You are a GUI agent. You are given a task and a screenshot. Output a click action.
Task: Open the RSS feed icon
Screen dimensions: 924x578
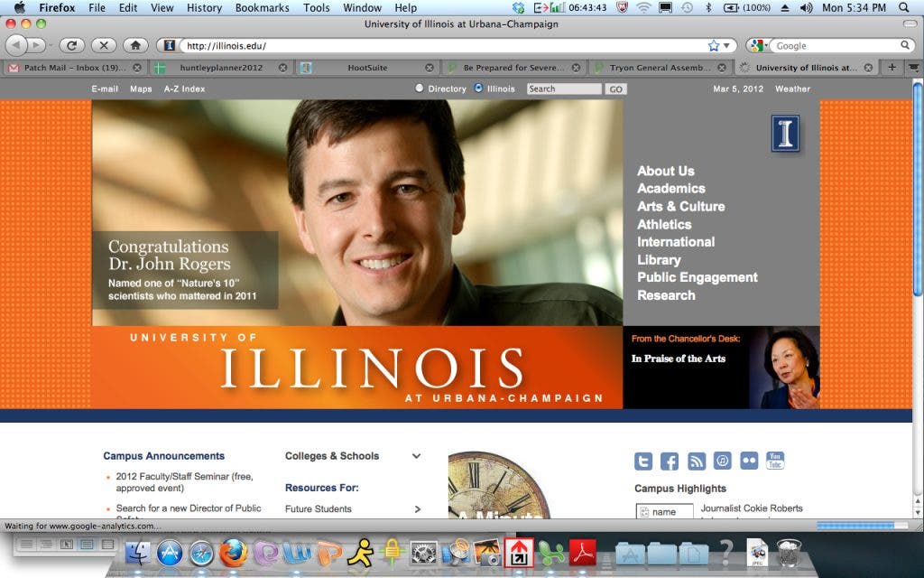(696, 461)
